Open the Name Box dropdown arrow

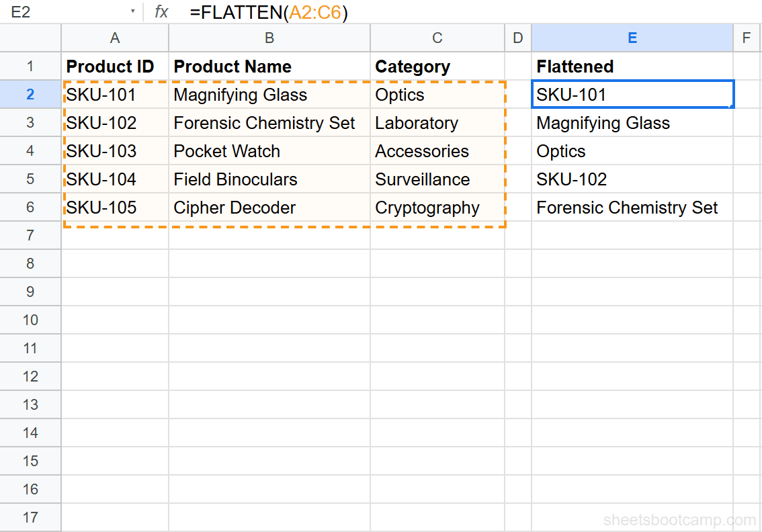tap(132, 11)
